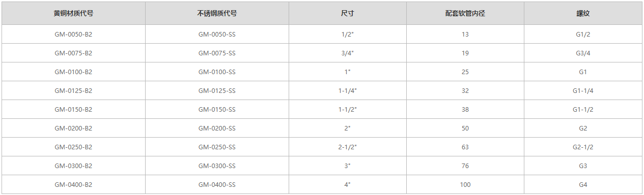This screenshot has height=195, width=644.
Task: Select cell GM-0050-B2
Action: [73, 35]
